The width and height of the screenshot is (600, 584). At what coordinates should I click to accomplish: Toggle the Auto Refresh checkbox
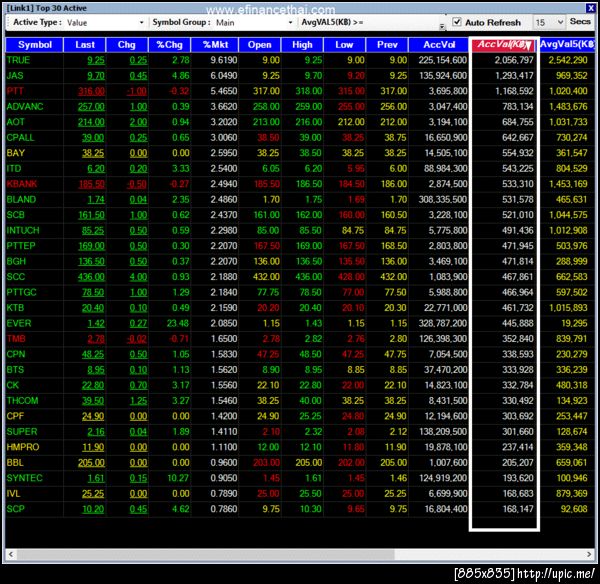click(x=457, y=22)
